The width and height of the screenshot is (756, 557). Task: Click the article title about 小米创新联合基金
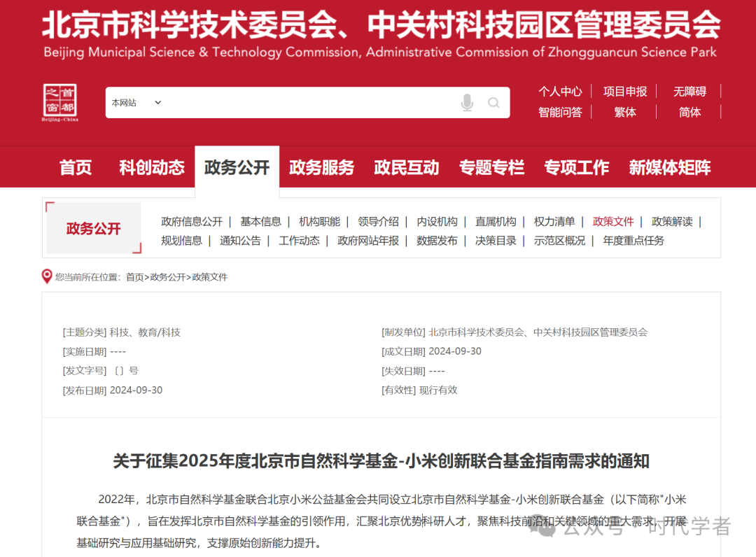pos(381,461)
